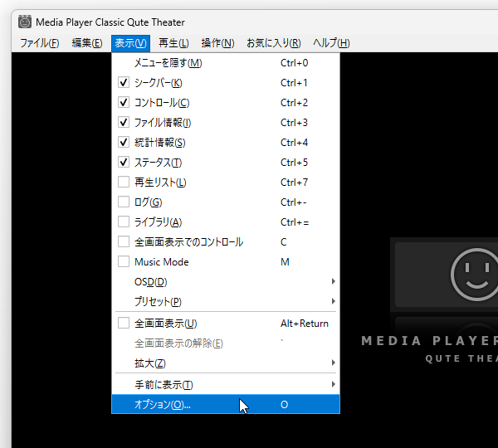
Task: Select メニューを隠す(M) entry
Action: [226, 63]
